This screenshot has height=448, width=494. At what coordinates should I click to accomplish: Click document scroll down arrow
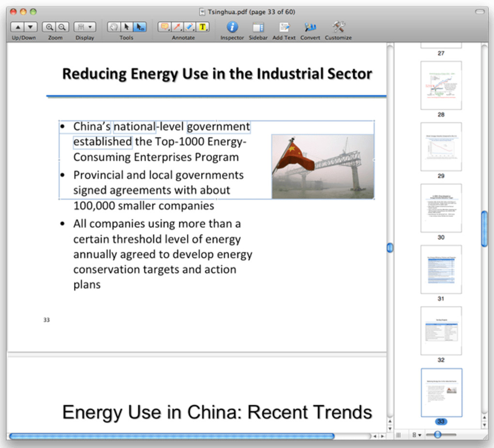390,429
